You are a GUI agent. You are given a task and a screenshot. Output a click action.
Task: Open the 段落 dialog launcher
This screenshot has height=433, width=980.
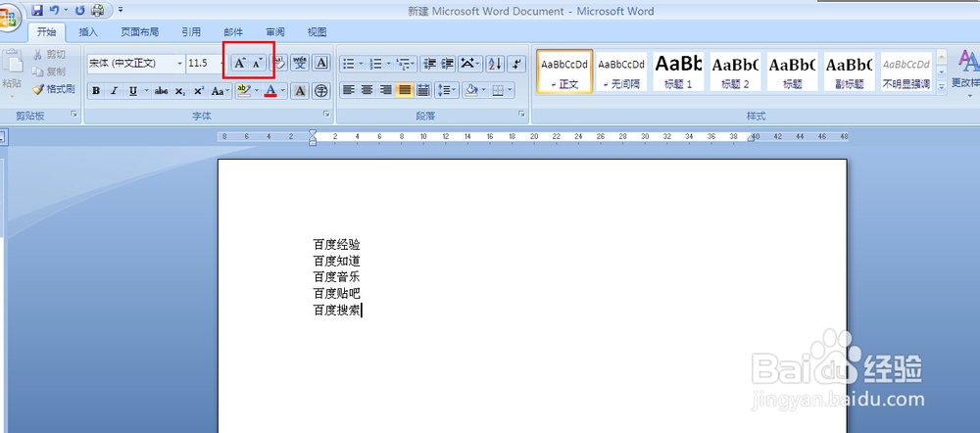point(522,115)
